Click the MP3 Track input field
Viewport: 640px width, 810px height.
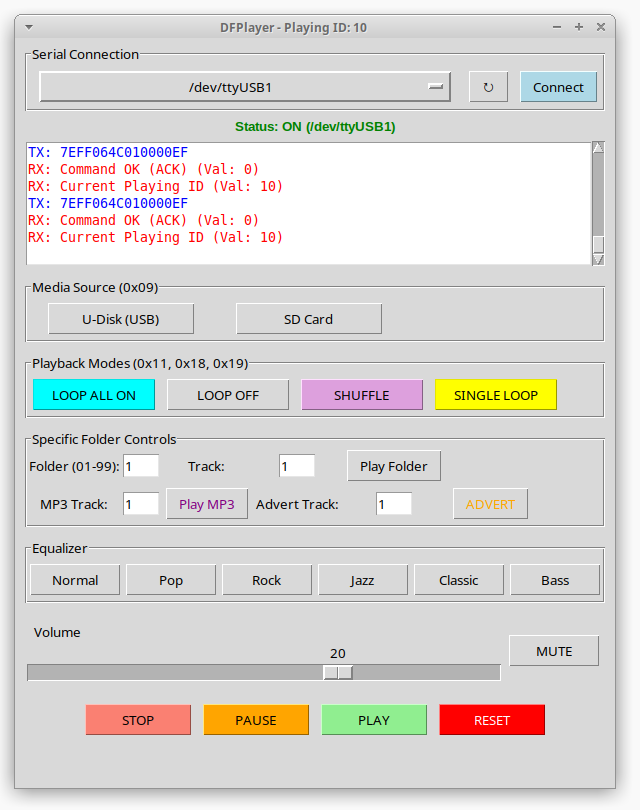point(141,504)
